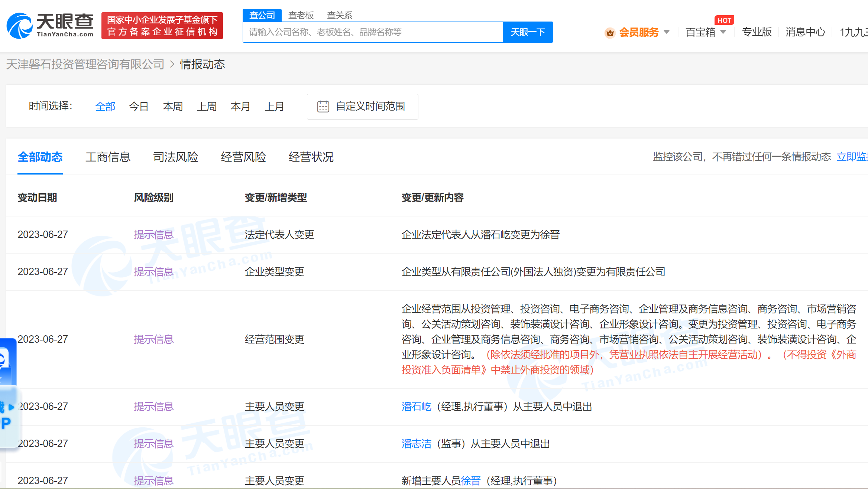Select the 今日 time filter

coord(139,107)
